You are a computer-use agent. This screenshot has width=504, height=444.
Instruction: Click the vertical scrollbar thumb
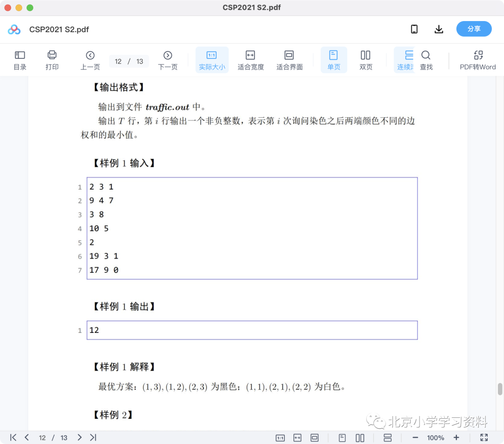(500, 389)
